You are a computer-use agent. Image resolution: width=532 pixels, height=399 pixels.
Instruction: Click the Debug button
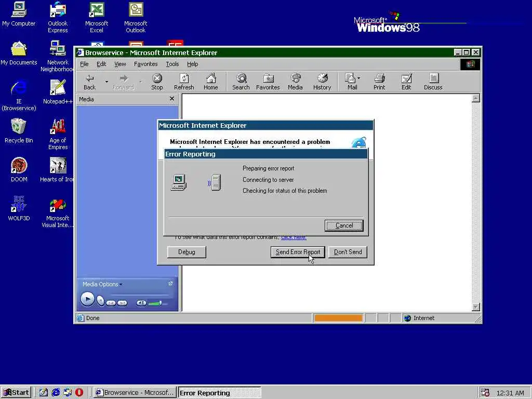click(x=187, y=252)
